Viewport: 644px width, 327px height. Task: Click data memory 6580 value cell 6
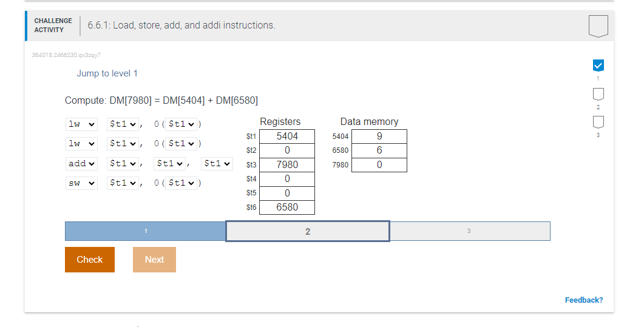point(379,150)
